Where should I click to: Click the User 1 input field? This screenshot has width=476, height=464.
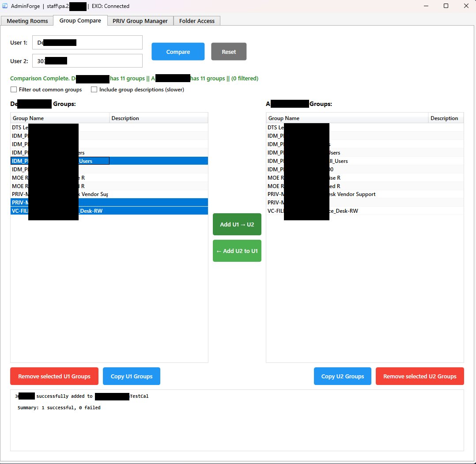(87, 42)
